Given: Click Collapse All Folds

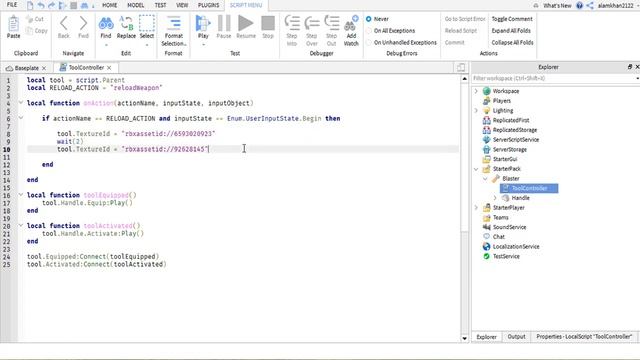Looking at the screenshot, I should click(512, 42).
